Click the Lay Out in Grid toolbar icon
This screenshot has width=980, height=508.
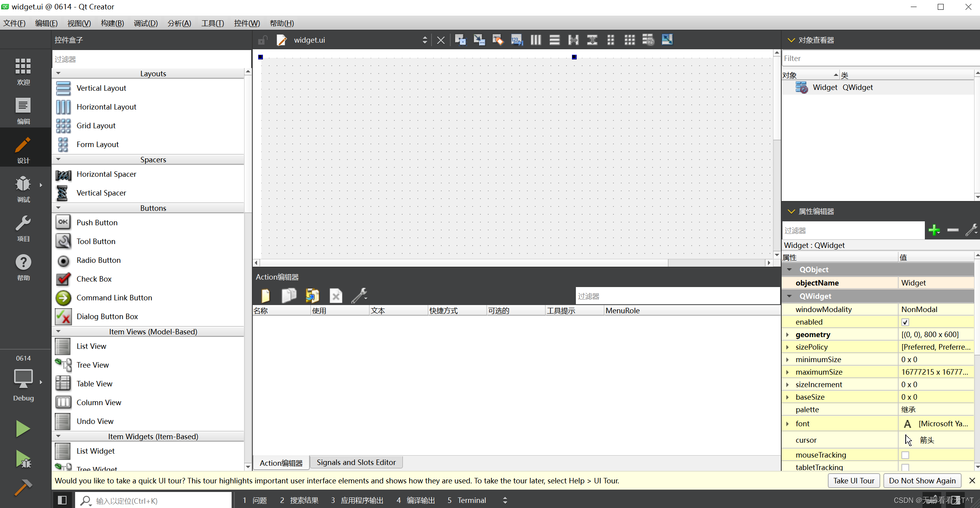point(629,40)
